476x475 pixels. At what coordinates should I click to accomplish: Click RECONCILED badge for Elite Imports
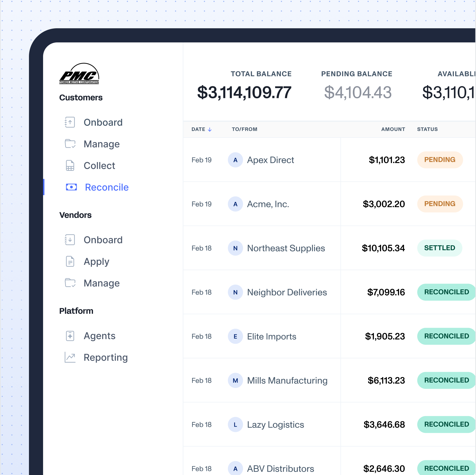coord(446,336)
